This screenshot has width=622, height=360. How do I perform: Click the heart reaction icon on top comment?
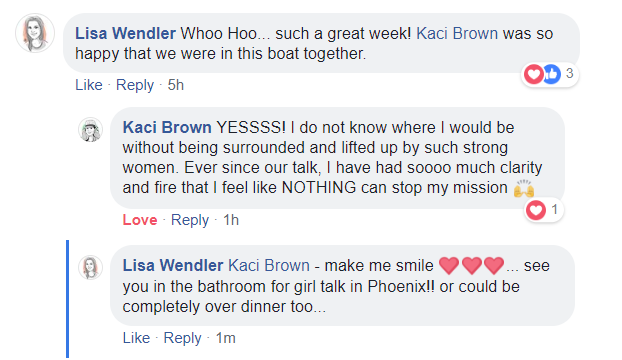(x=534, y=74)
